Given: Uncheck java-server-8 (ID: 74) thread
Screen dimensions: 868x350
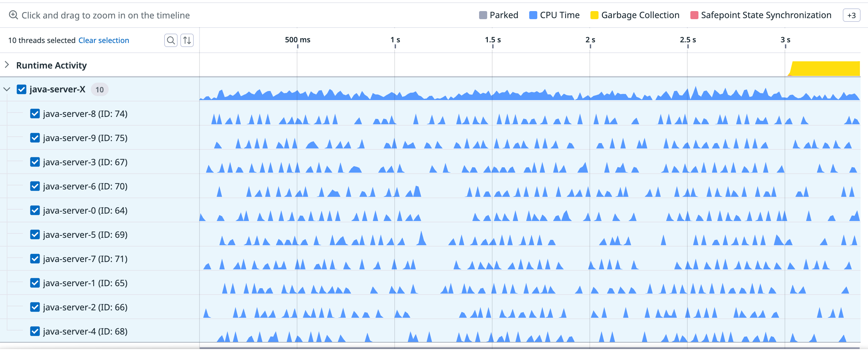Looking at the screenshot, I should (35, 114).
